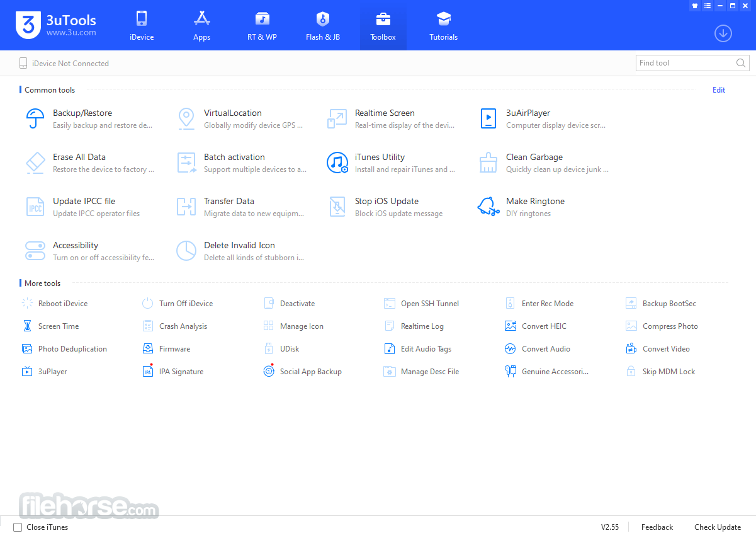756x538 pixels.
Task: Toggle the Close iTunes checkbox
Action: click(x=18, y=527)
